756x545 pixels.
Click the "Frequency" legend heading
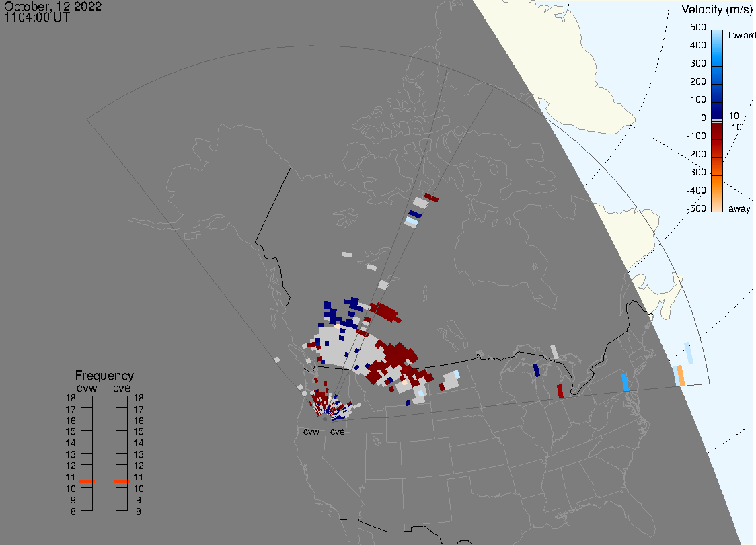coord(104,376)
